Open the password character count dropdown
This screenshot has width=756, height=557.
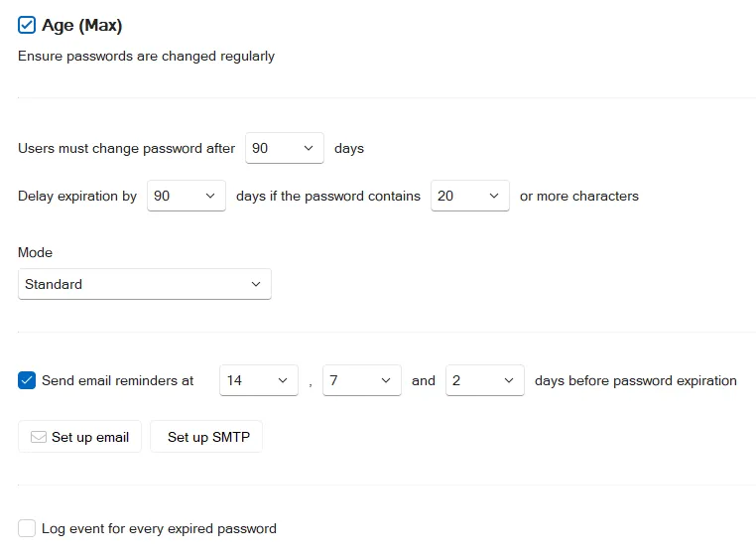470,196
